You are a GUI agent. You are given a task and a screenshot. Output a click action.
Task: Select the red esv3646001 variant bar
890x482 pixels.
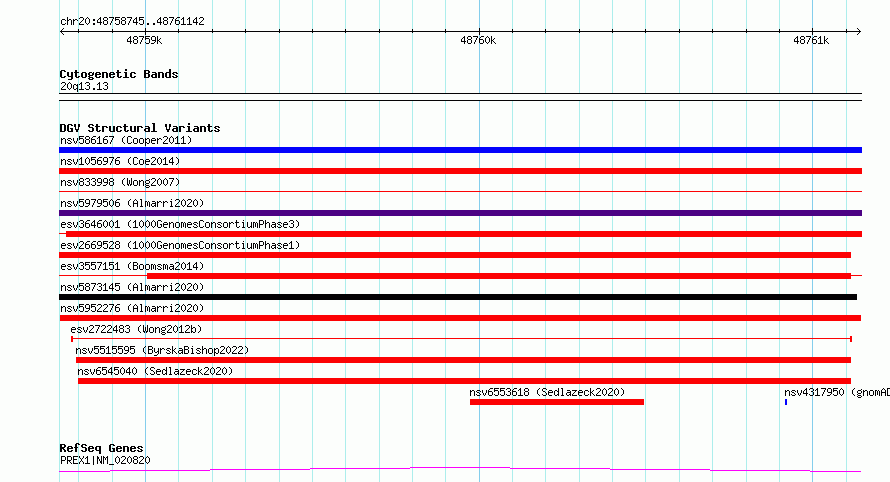[464, 234]
